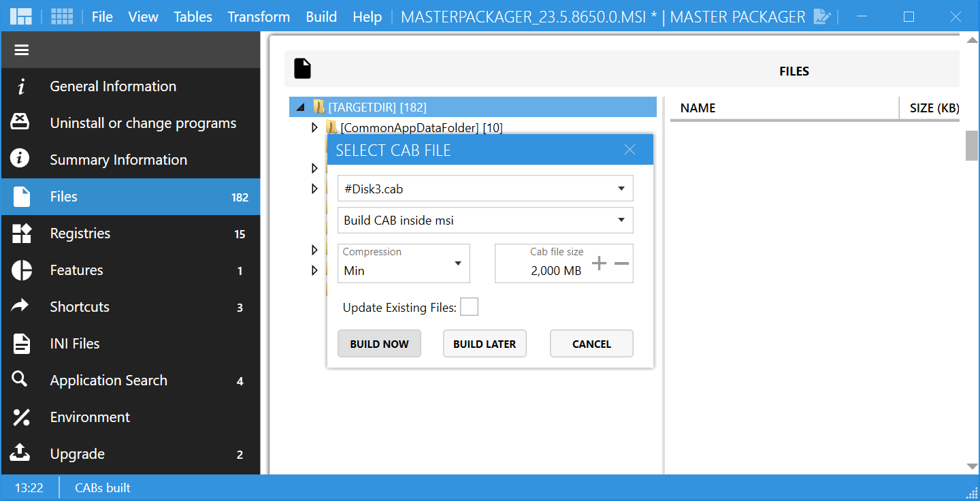Click the BUILD NOW button
Image resolution: width=980 pixels, height=501 pixels.
(379, 344)
